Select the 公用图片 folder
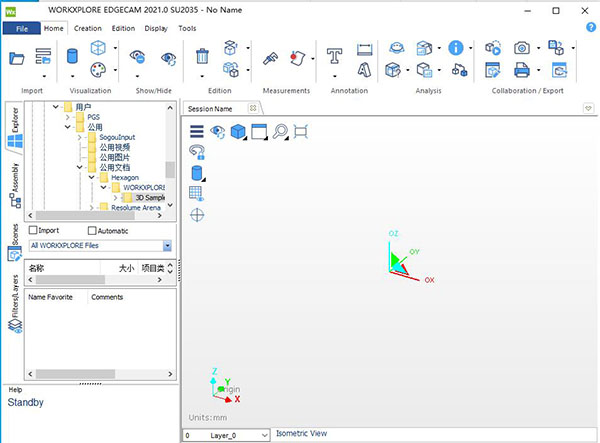This screenshot has width=600, height=443. pyautogui.click(x=115, y=157)
